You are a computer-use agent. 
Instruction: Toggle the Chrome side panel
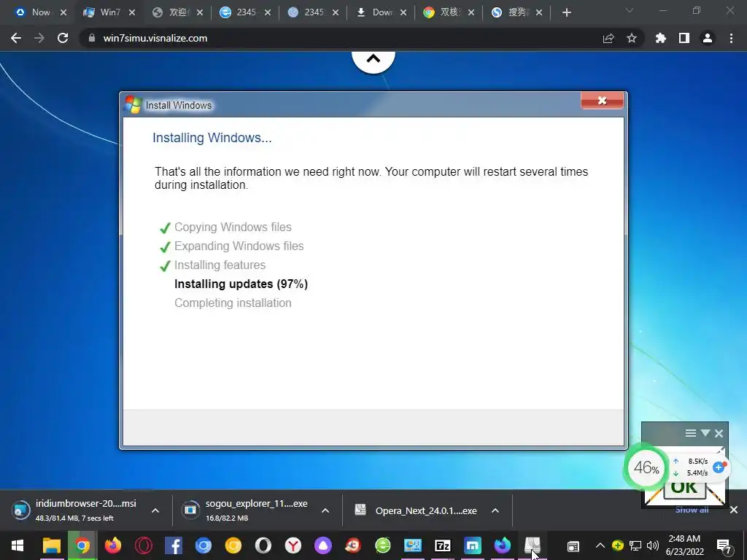pos(684,38)
